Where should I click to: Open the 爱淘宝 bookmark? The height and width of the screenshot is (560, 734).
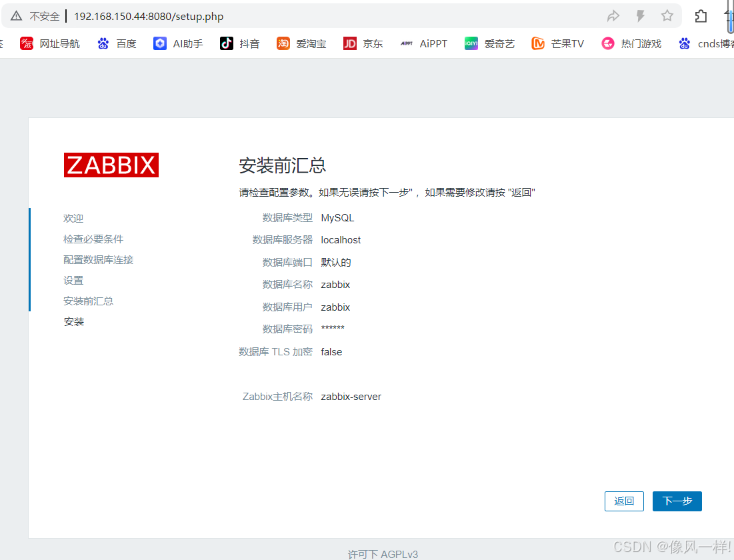(301, 43)
